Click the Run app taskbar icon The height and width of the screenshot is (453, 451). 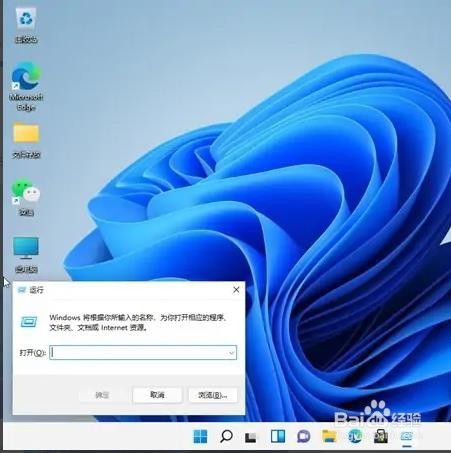[406, 436]
